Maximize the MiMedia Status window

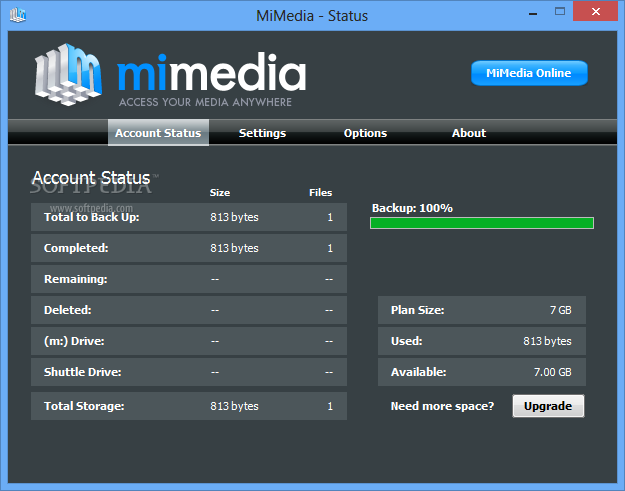560,12
